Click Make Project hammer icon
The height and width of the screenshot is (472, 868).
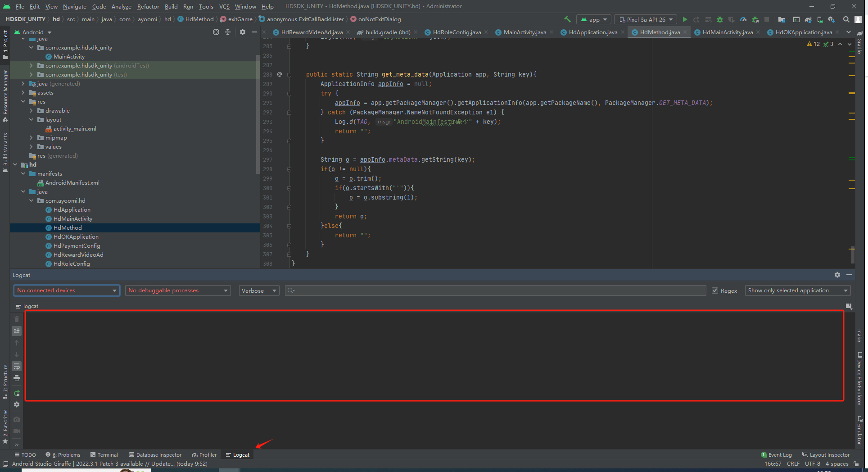tap(567, 19)
